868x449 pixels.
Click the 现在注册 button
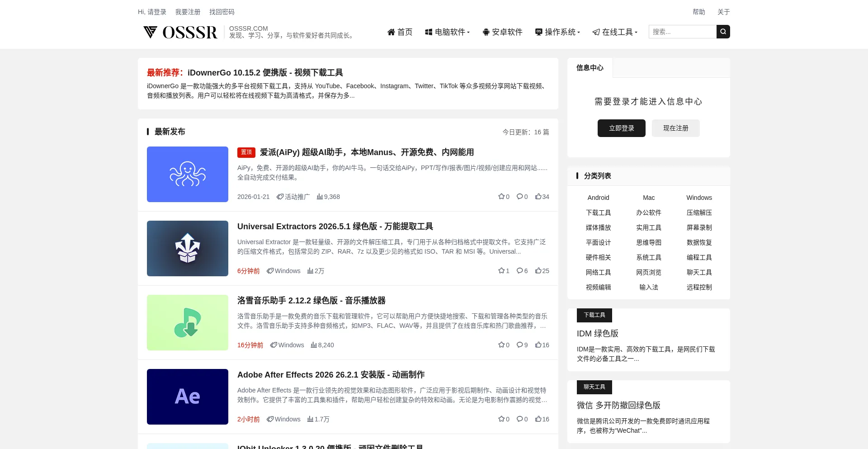pyautogui.click(x=676, y=128)
